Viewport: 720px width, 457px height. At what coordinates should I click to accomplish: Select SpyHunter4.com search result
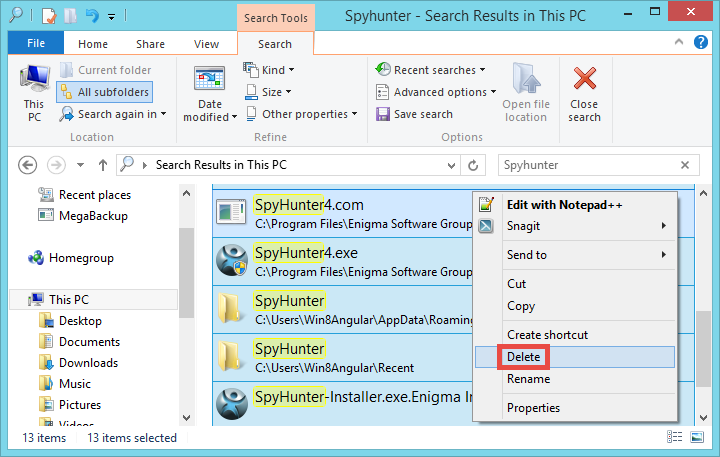coord(343,214)
